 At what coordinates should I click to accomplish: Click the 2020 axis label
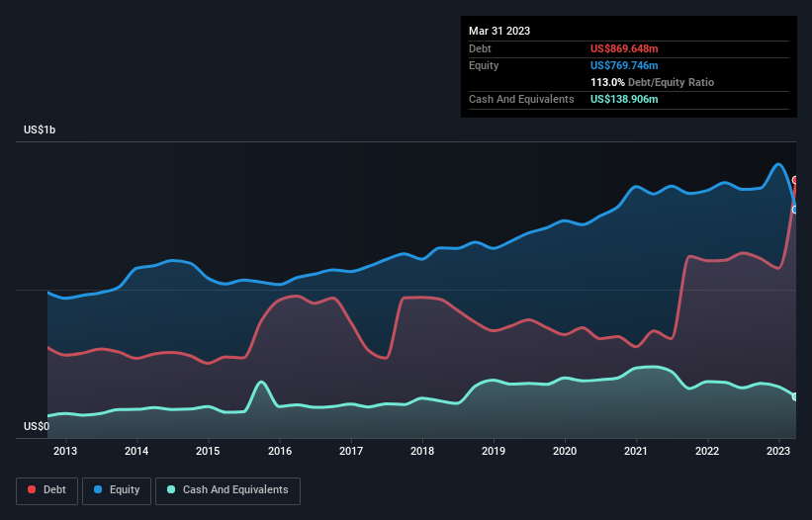(565, 451)
